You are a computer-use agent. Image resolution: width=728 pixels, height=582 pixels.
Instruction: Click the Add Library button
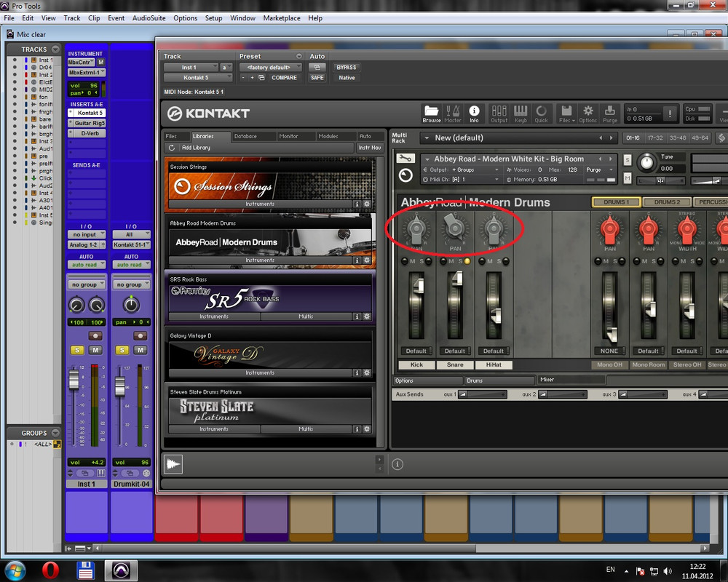[x=195, y=148]
